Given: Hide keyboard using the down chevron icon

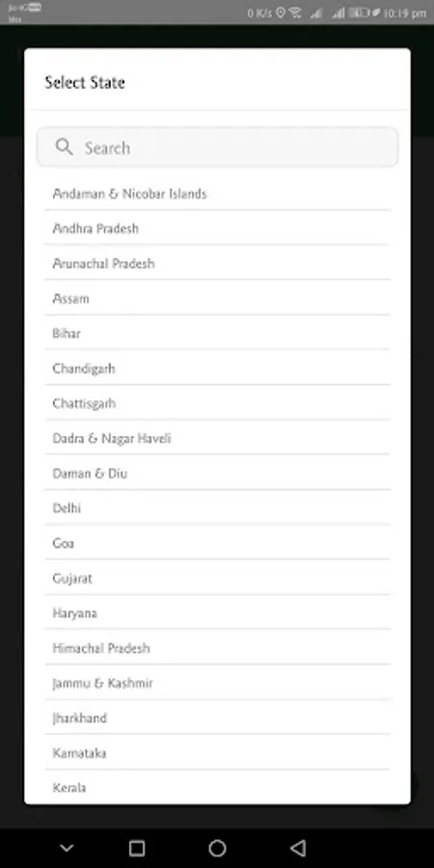Looking at the screenshot, I should point(67,848).
